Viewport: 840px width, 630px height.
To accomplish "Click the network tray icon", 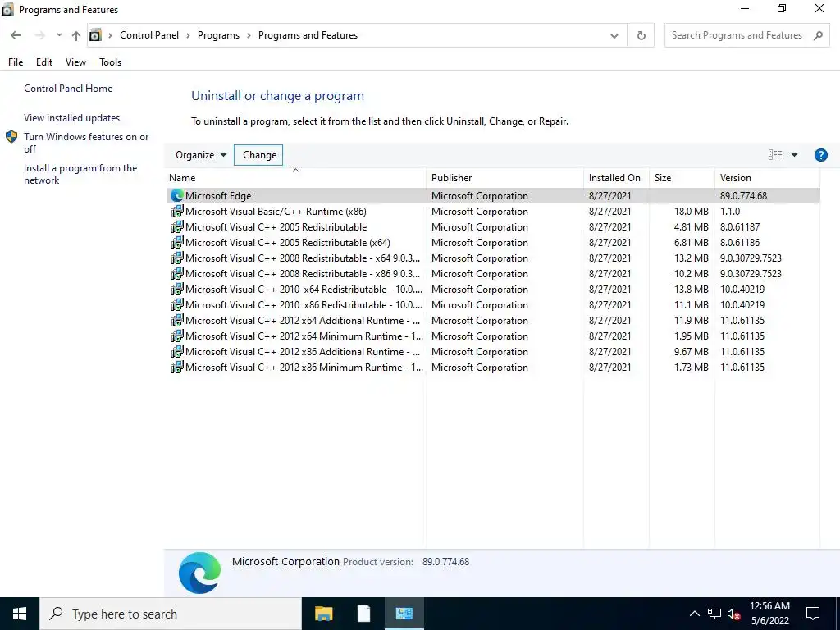I will pyautogui.click(x=714, y=614).
